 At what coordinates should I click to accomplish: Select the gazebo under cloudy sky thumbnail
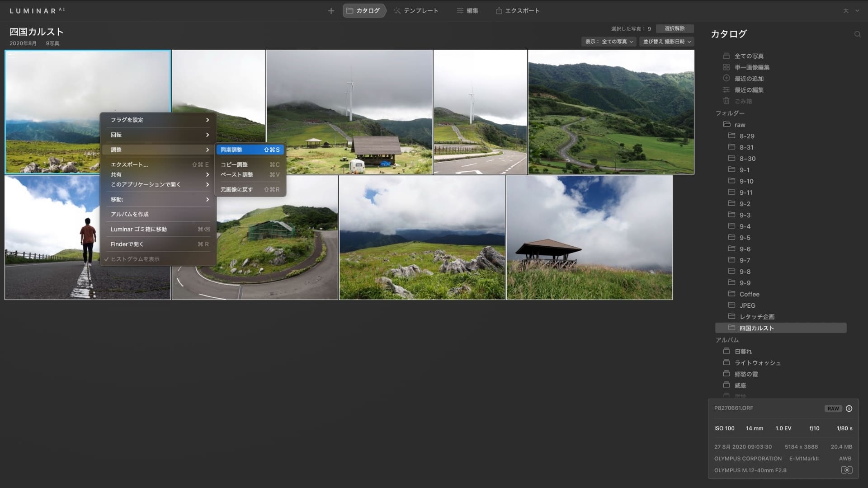589,238
